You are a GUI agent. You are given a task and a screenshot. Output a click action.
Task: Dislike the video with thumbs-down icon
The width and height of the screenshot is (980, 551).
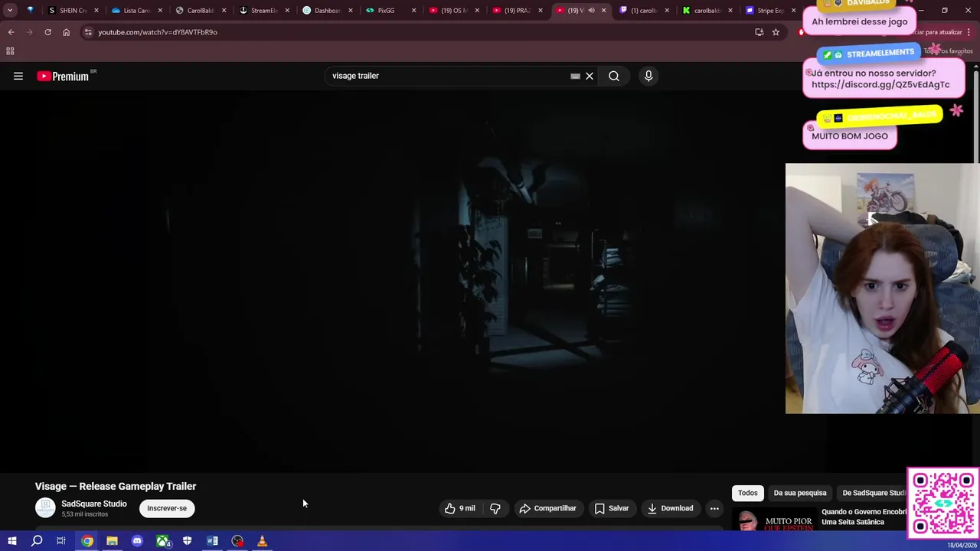495,508
